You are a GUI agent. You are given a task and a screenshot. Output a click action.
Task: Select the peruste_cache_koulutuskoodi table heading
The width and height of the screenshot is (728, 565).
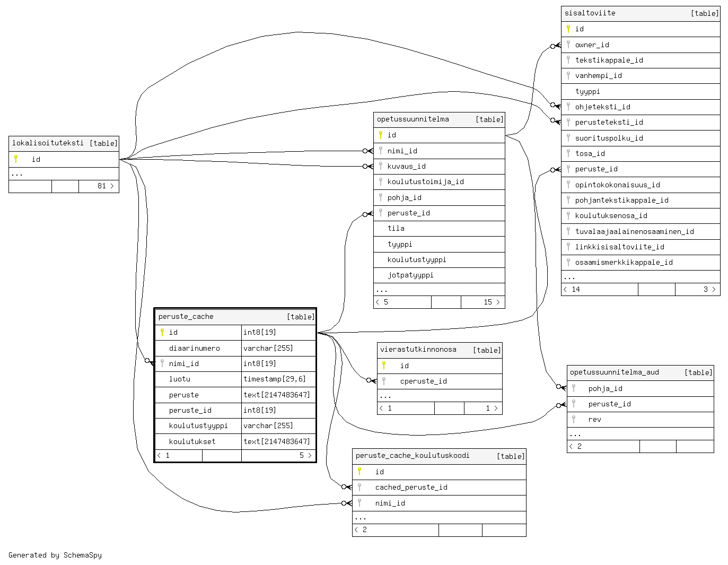pos(412,456)
